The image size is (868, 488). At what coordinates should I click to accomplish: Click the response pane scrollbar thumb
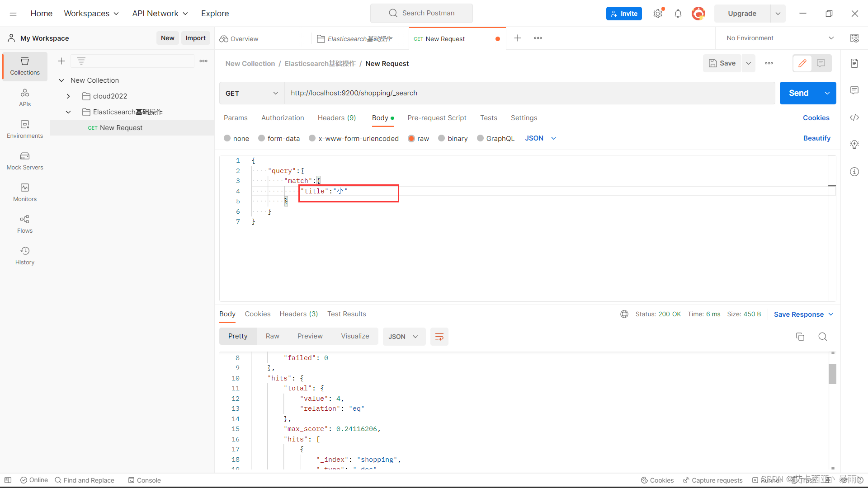click(x=832, y=374)
